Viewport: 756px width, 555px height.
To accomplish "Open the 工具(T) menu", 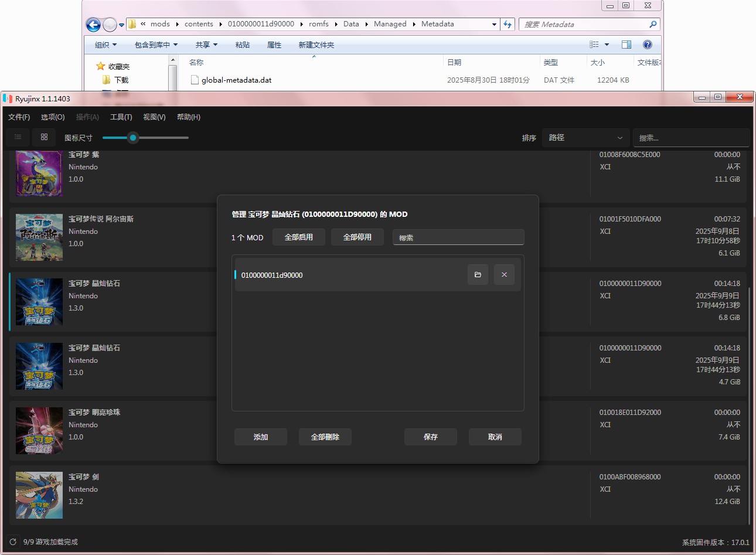I will (121, 117).
